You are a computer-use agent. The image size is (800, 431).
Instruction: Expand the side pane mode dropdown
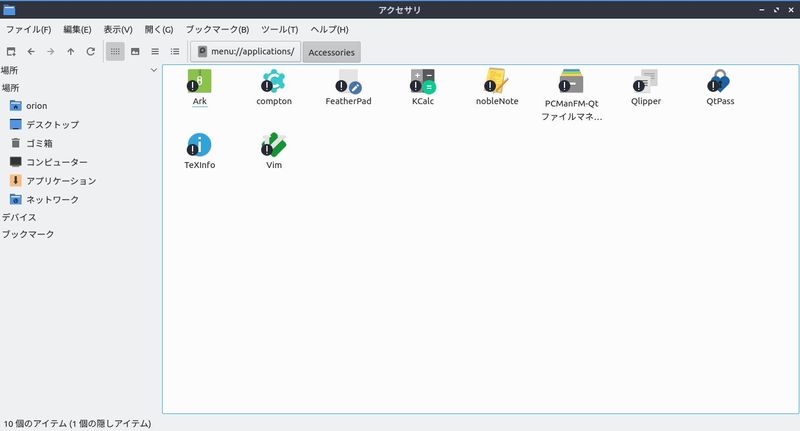(x=153, y=70)
